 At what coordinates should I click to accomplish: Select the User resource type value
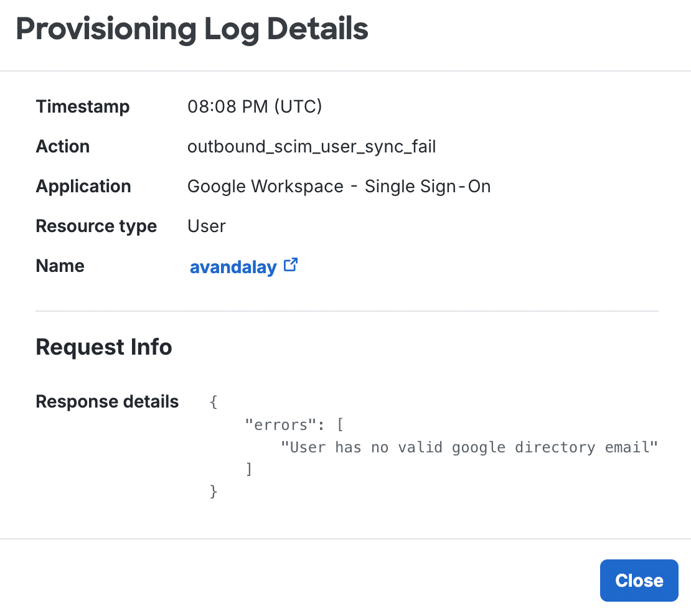(206, 226)
